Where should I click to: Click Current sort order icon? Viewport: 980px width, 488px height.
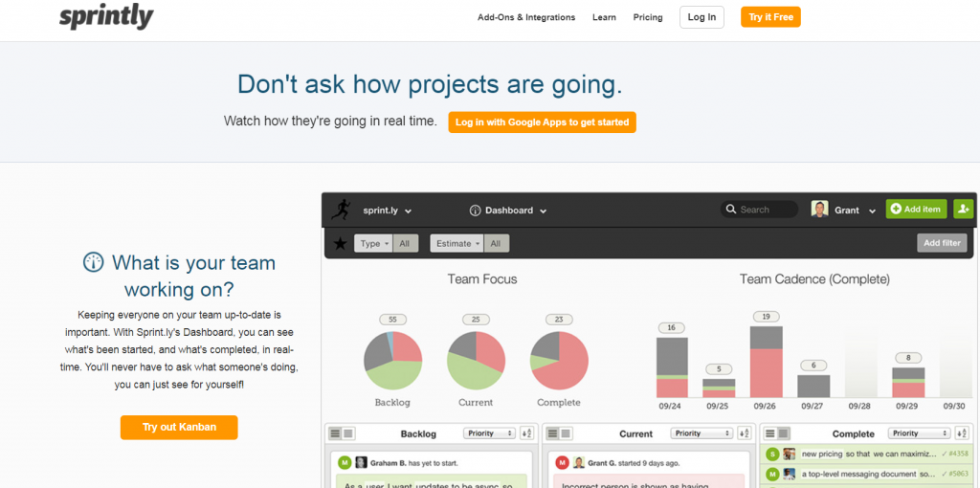click(x=744, y=433)
